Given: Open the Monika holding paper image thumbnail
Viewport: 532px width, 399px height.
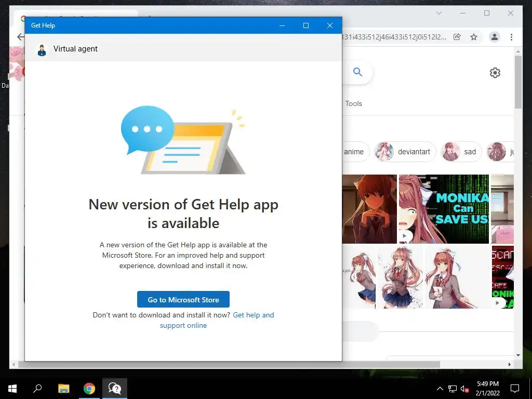Looking at the screenshot, I should (x=457, y=277).
